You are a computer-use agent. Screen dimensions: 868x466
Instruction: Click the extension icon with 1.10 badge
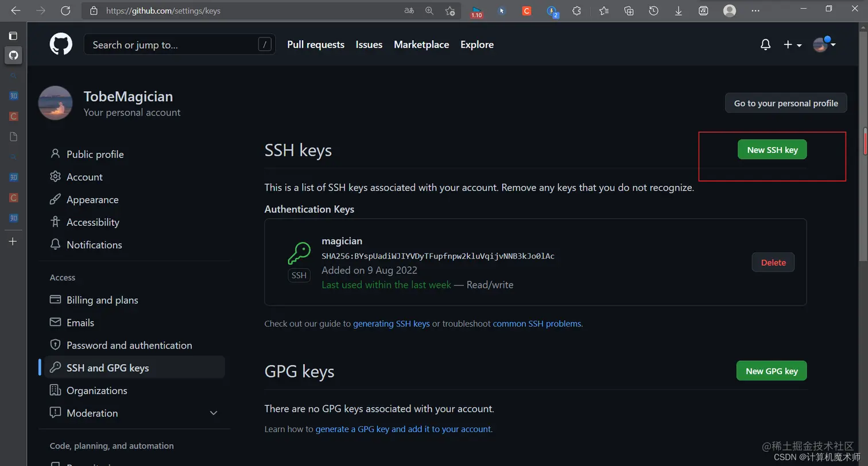tap(476, 11)
